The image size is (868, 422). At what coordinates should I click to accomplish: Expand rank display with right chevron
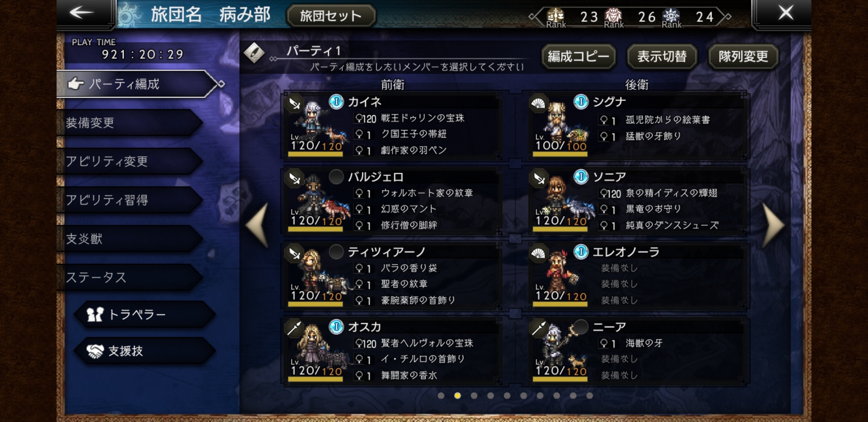tap(728, 17)
